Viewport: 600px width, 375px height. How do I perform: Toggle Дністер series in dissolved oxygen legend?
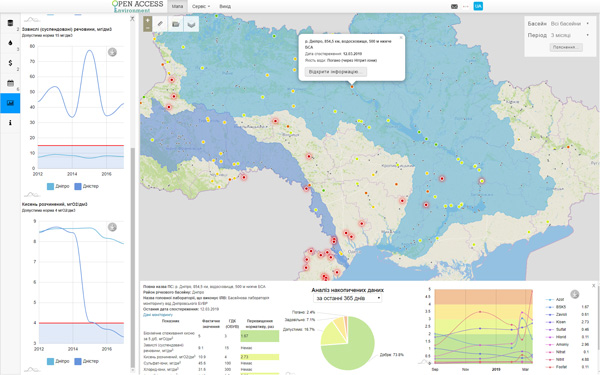click(86, 361)
